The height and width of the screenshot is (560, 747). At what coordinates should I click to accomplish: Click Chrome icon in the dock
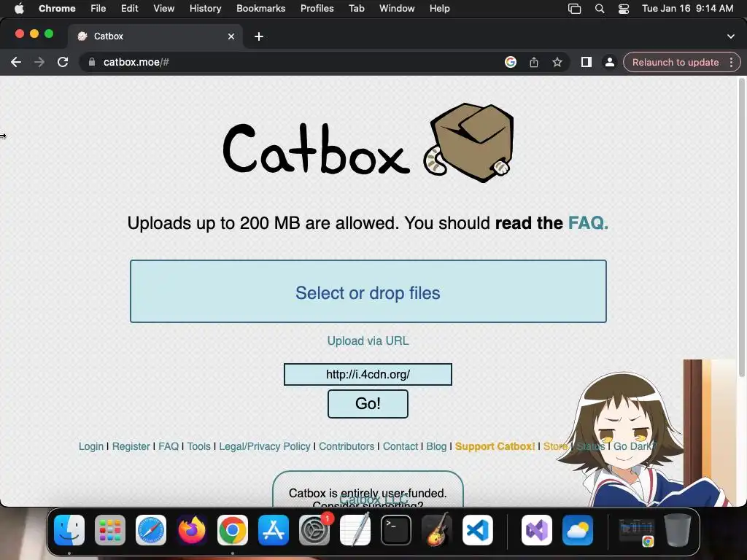(233, 530)
